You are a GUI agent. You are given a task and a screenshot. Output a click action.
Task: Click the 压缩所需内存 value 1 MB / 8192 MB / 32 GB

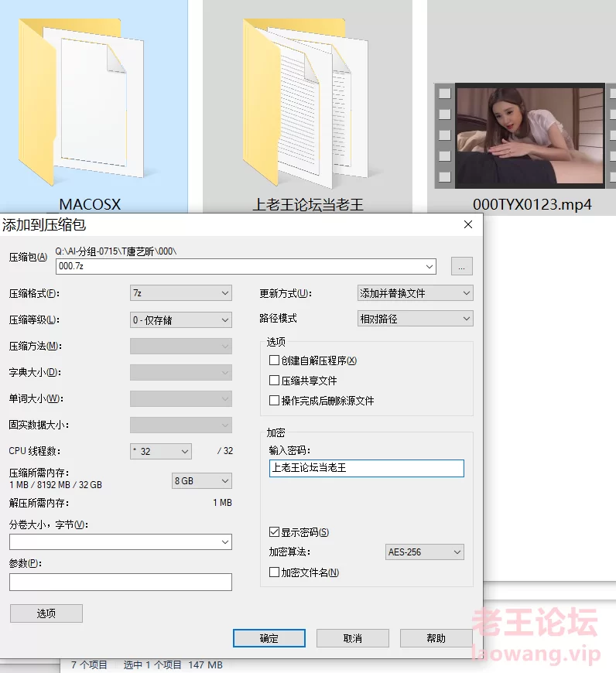(x=56, y=485)
